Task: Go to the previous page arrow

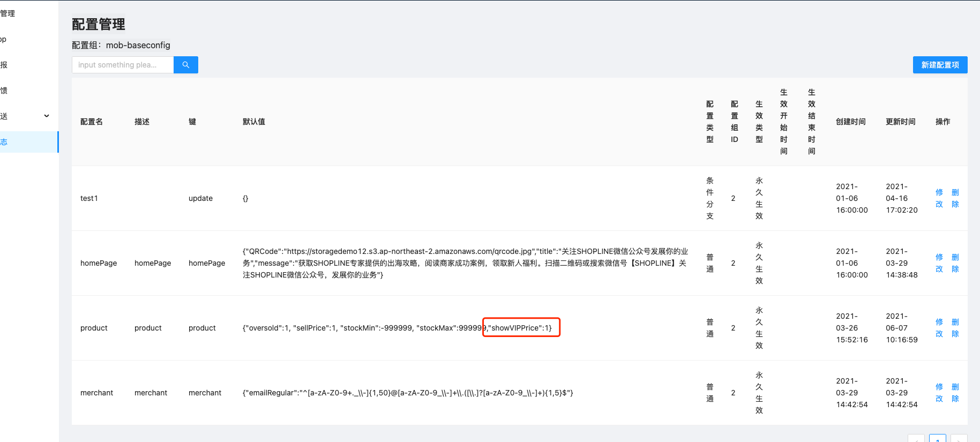Action: (916, 439)
